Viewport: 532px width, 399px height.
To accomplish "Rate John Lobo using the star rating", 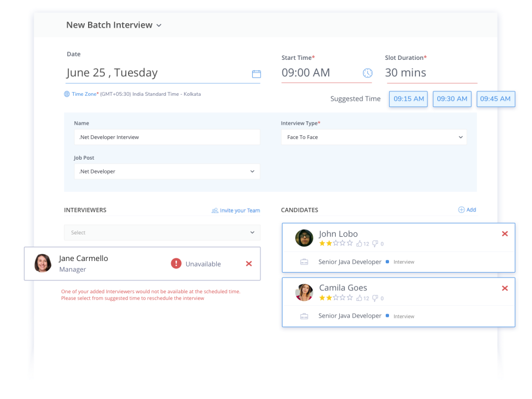I will point(335,243).
